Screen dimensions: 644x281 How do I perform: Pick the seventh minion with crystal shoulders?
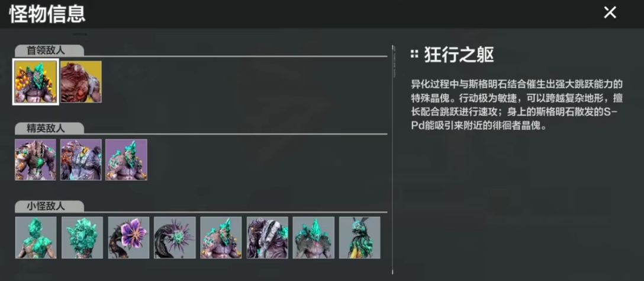(x=314, y=238)
